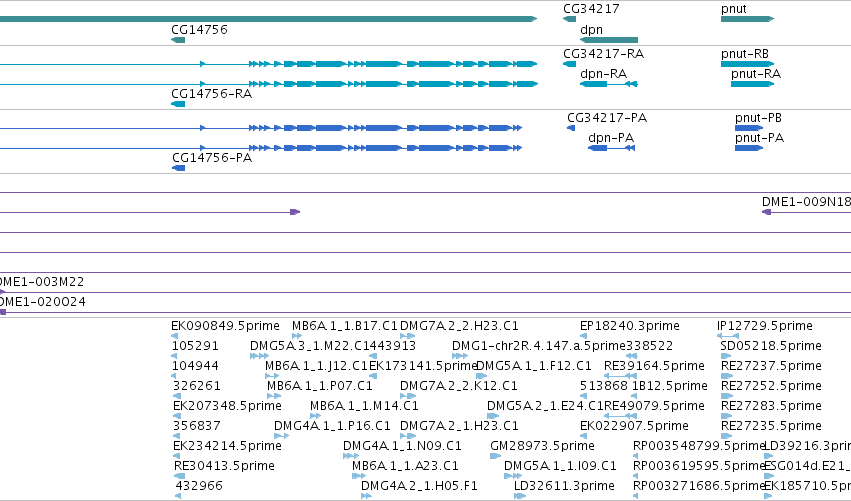The width and height of the screenshot is (851, 501).
Task: Select the DME1-020O24 clone label
Action: (x=42, y=302)
